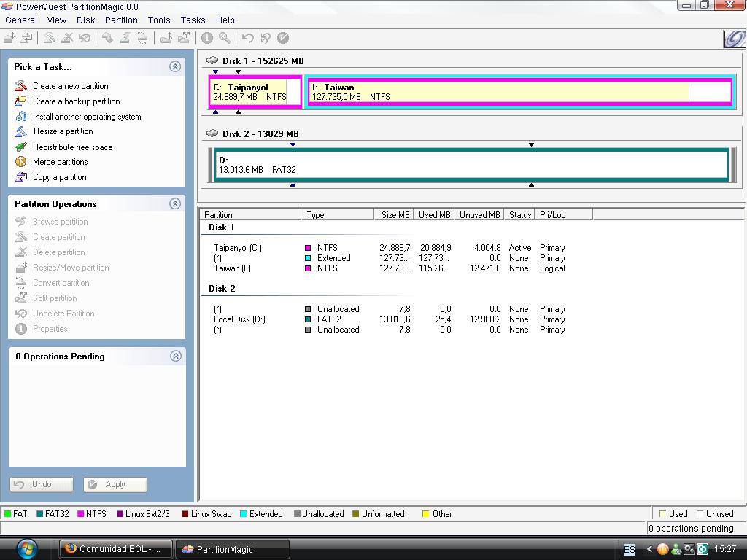
Task: Click the Resize/Move partition operation
Action: pos(71,268)
